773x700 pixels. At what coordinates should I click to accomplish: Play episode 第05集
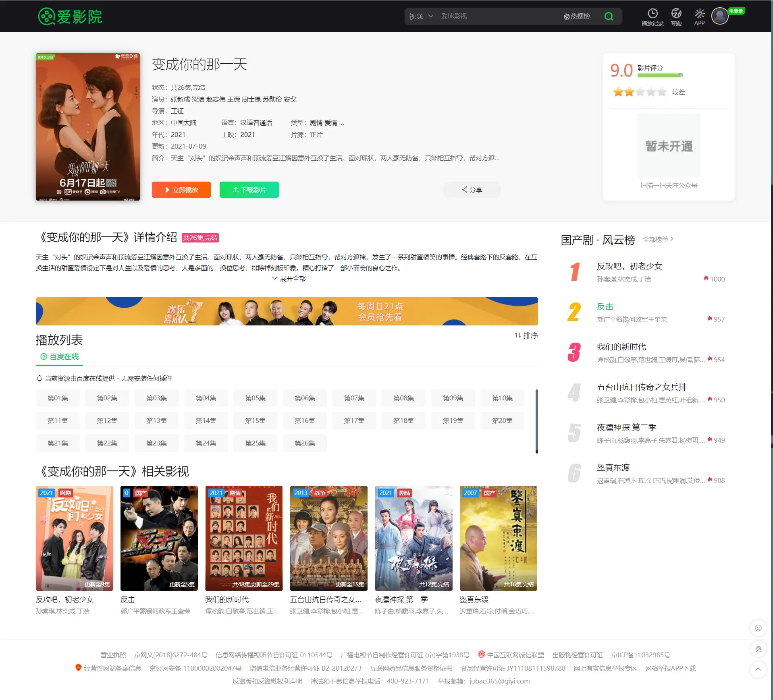click(x=256, y=398)
